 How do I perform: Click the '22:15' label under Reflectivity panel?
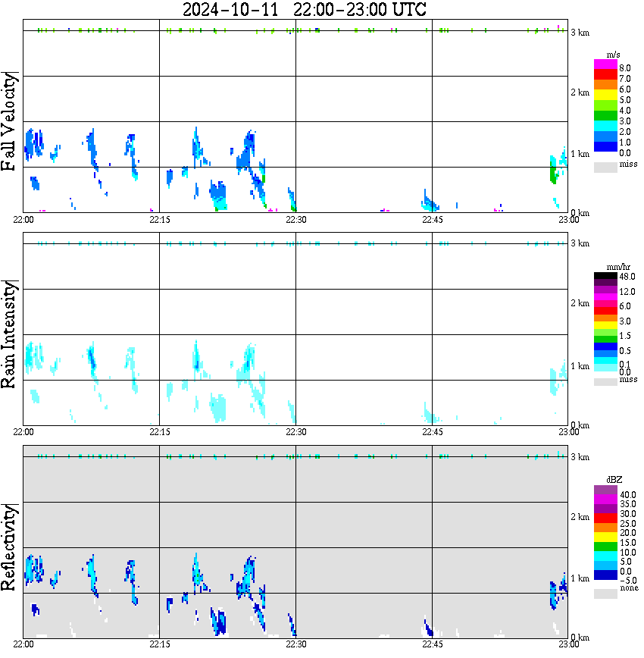(160, 644)
